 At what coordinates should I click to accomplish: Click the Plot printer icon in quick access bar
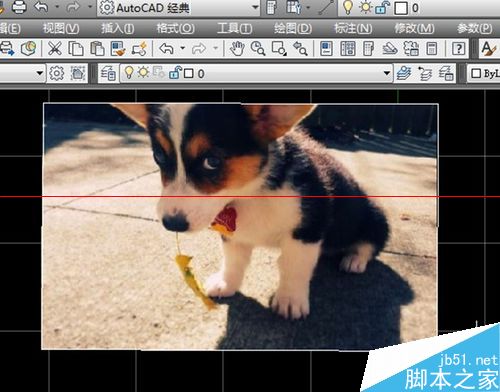tap(19, 7)
